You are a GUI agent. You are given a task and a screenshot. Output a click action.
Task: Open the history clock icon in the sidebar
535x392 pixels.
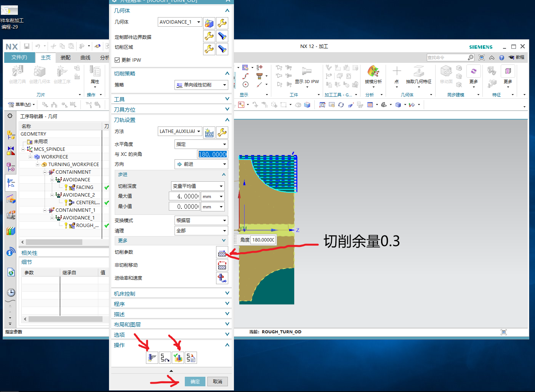pyautogui.click(x=11, y=293)
